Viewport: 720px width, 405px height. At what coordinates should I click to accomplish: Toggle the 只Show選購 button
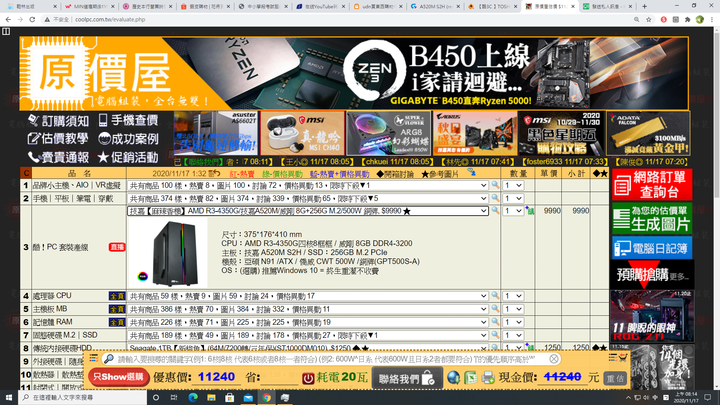click(x=118, y=377)
